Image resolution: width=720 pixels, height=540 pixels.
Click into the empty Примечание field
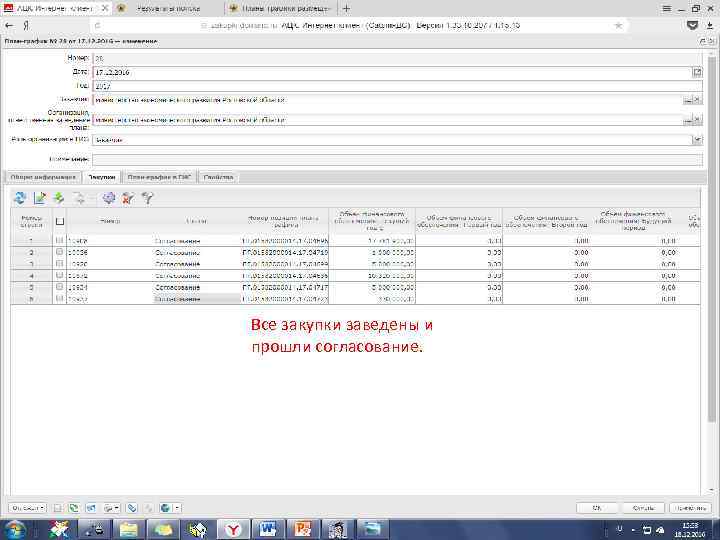397,159
